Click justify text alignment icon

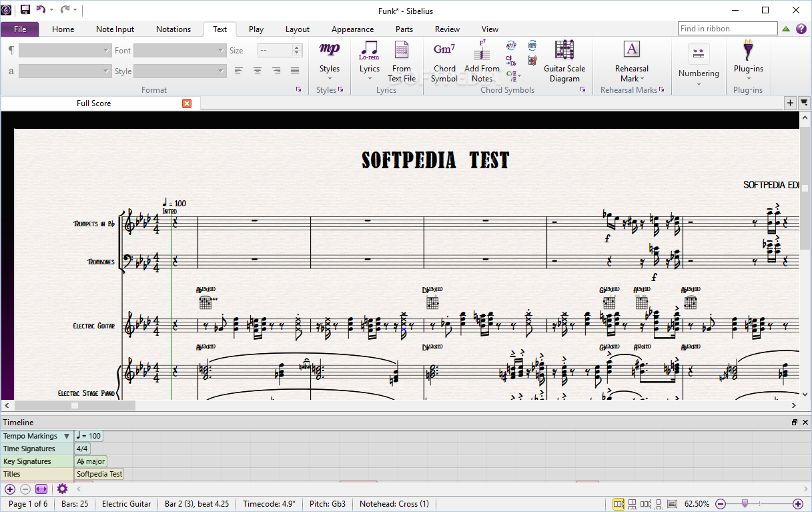(x=295, y=71)
